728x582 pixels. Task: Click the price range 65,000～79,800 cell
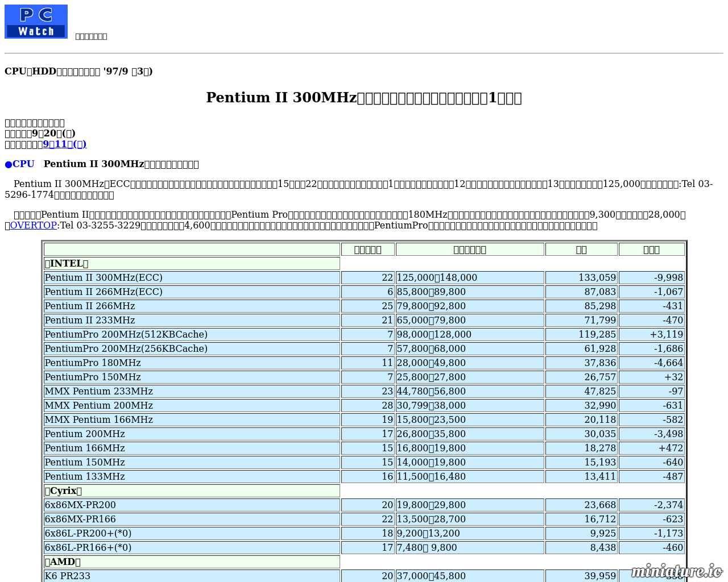(x=470, y=320)
